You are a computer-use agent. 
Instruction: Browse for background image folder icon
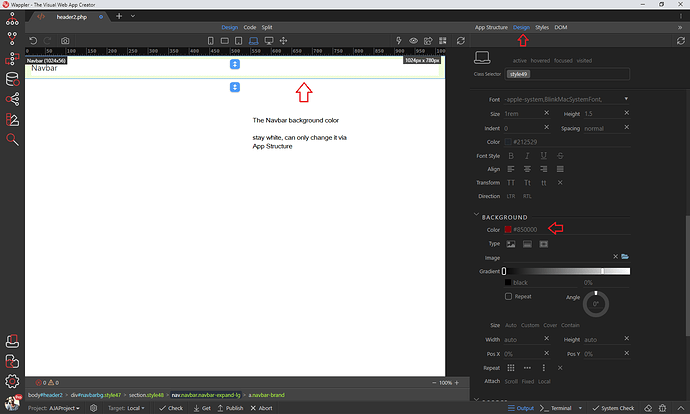(625, 256)
